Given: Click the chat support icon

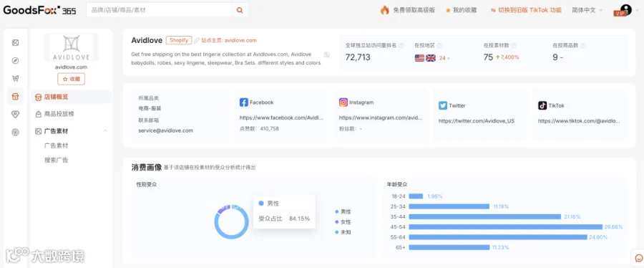Looking at the screenshot, I should click(639, 258).
